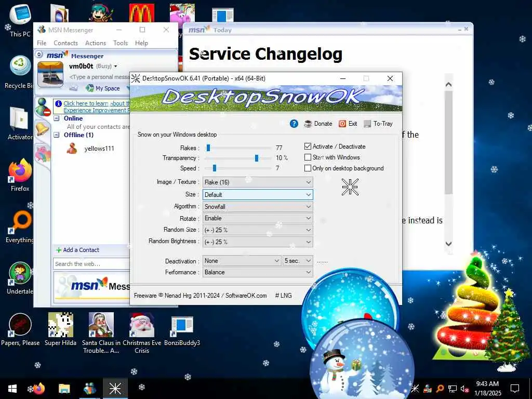Click the snowflake preview image in DesktopSnowOK
Screen dimensions: 532x399
click(350, 187)
